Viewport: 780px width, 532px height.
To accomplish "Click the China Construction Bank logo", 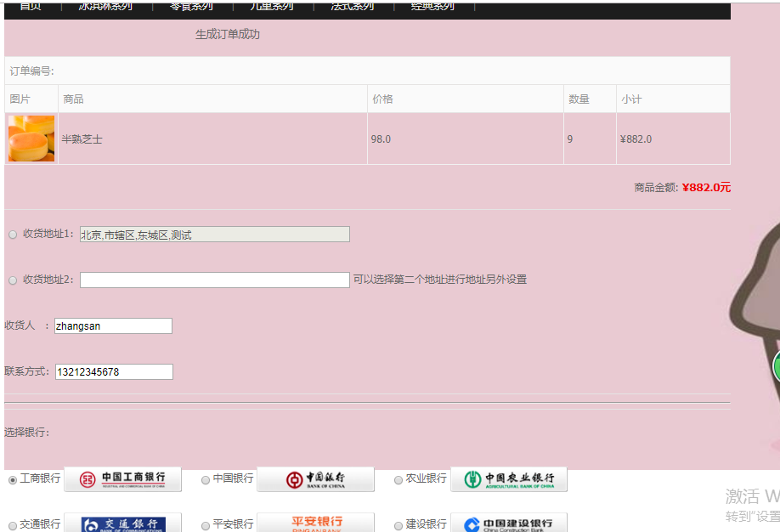I will [509, 523].
